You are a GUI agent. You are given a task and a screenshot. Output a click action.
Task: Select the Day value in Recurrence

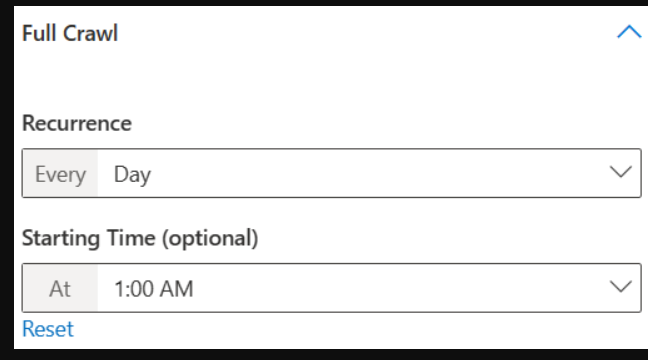pos(132,174)
